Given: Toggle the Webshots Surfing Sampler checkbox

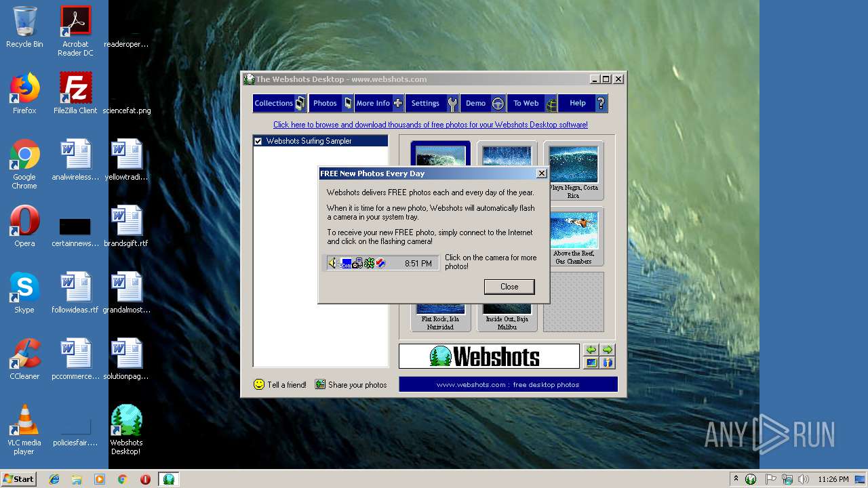Looking at the screenshot, I should [258, 141].
